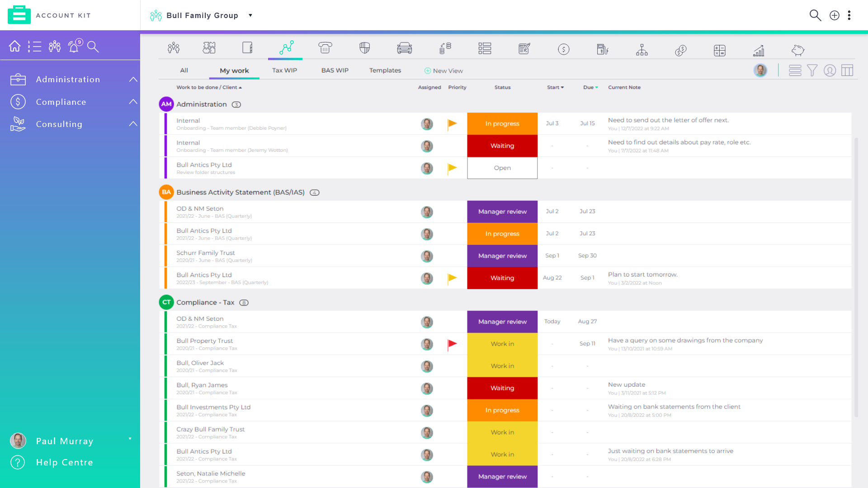868x488 pixels.
Task: Toggle priority flag on Review folder structures row
Action: [x=452, y=168]
